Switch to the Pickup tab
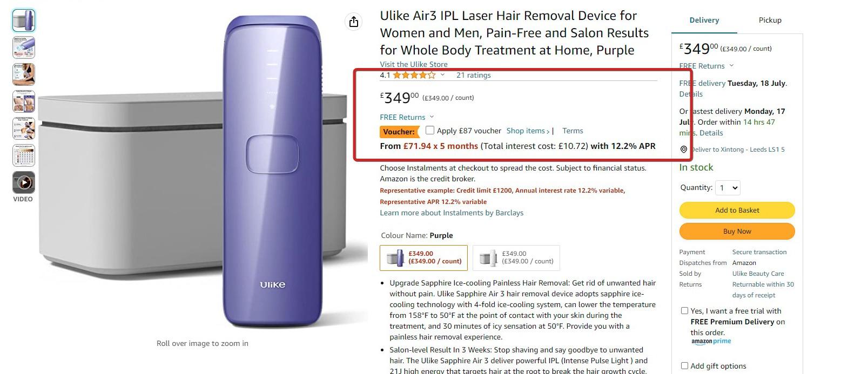 pyautogui.click(x=770, y=20)
